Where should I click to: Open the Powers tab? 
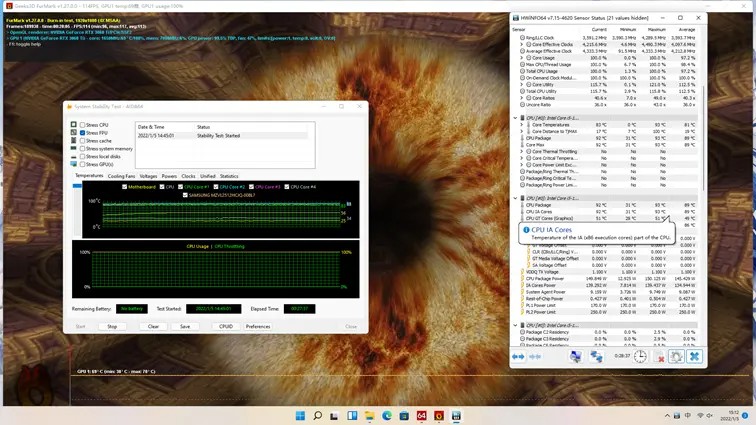(x=169, y=176)
